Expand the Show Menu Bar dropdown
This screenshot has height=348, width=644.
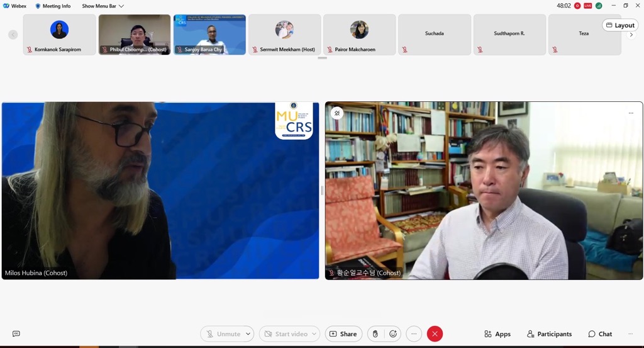point(103,6)
